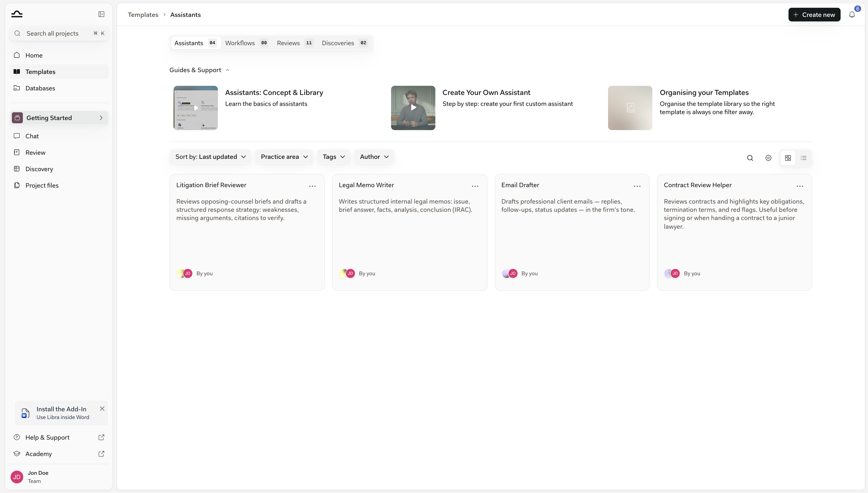
Task: Open the Jon Doe account profile
Action: coord(59,477)
